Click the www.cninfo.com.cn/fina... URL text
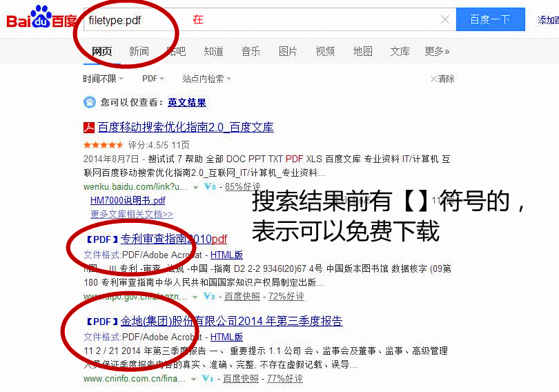The image size is (559, 392). click(135, 378)
